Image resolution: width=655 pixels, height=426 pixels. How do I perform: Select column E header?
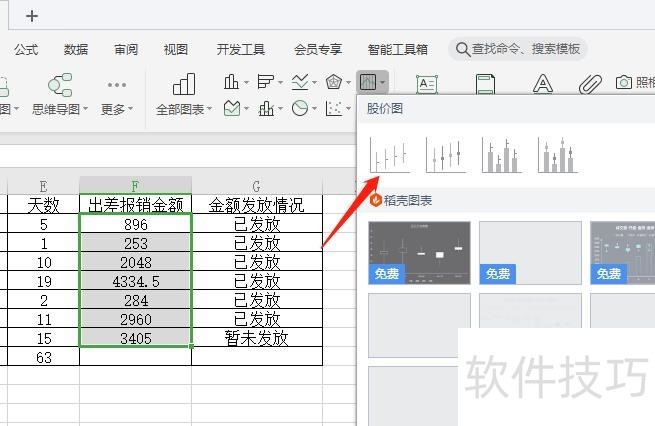coord(43,185)
